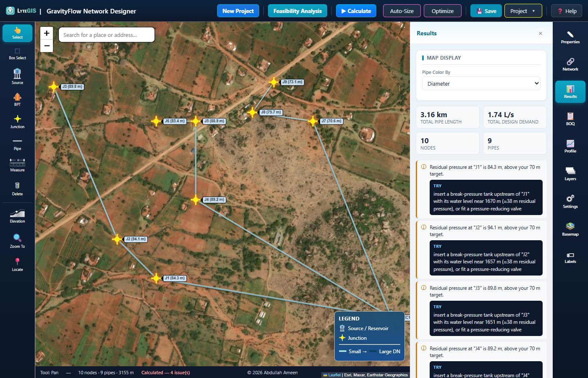
Task: Select junction J4 marker
Action: point(196,200)
